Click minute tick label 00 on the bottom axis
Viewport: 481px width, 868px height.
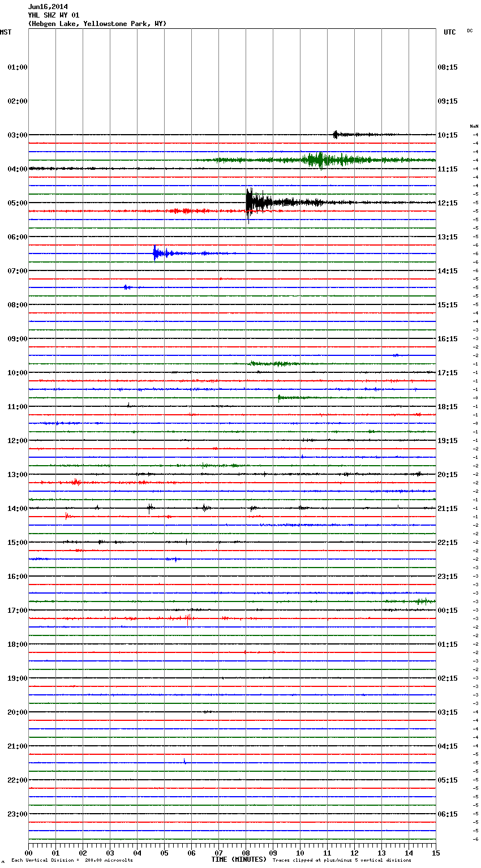coord(28,853)
